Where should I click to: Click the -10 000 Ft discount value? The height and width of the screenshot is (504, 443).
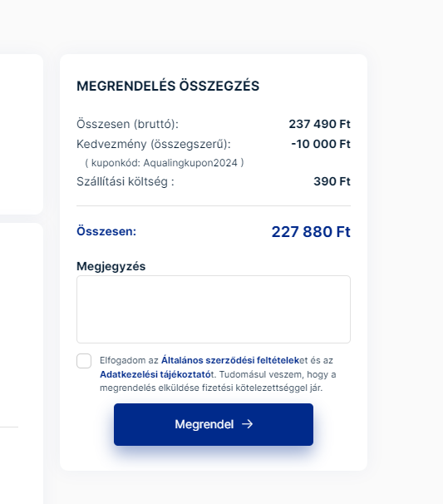point(321,144)
